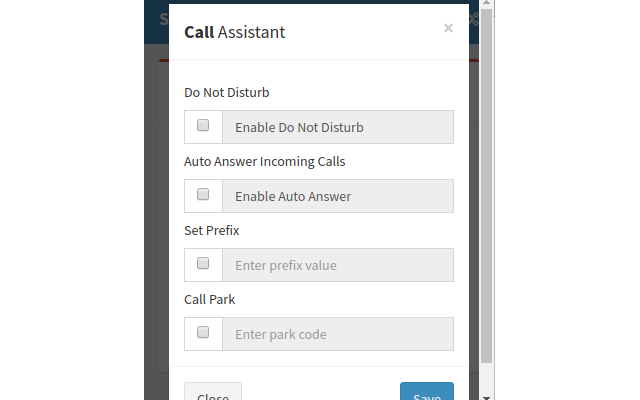Click the Close button at bottom
The width and height of the screenshot is (640, 400).
[213, 392]
